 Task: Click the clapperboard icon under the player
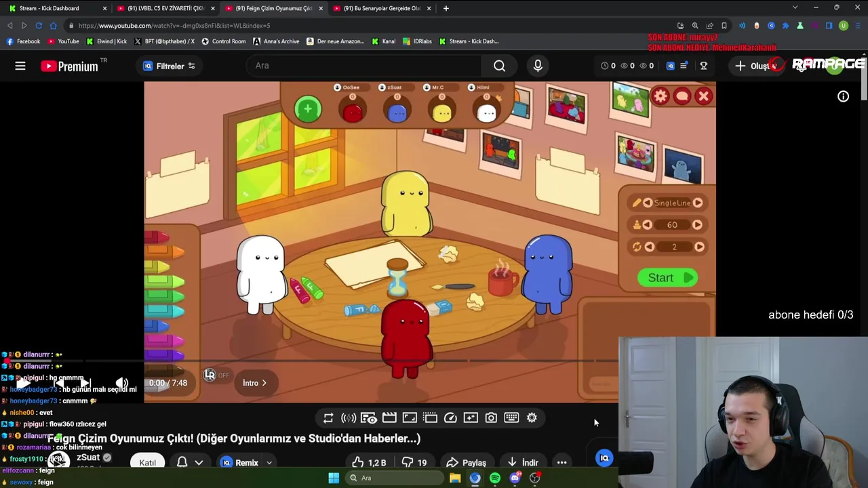click(x=389, y=418)
